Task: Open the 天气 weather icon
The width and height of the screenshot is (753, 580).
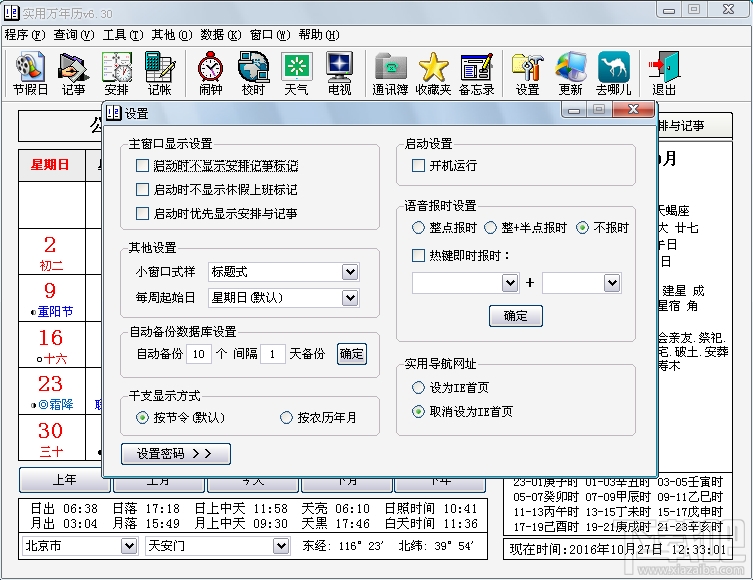Action: point(296,73)
